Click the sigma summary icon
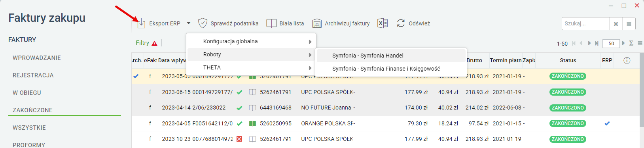644x148 pixels. 631,43
